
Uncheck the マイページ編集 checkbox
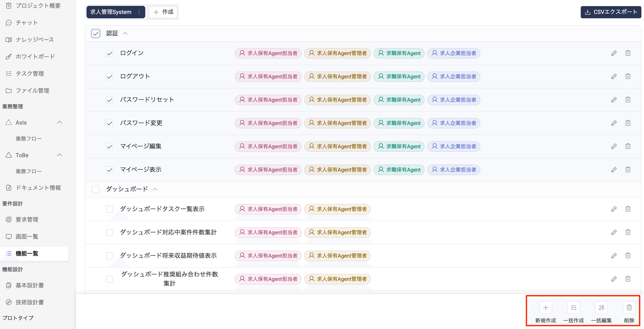110,147
